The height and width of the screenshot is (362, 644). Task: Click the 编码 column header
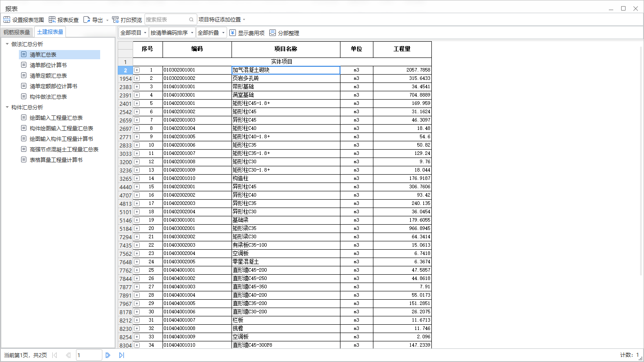pos(197,49)
